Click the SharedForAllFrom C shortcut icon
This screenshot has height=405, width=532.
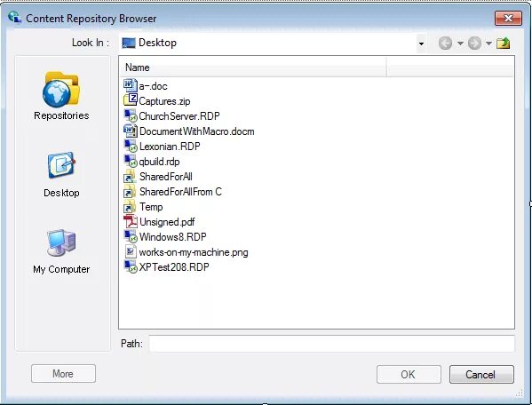click(x=131, y=191)
